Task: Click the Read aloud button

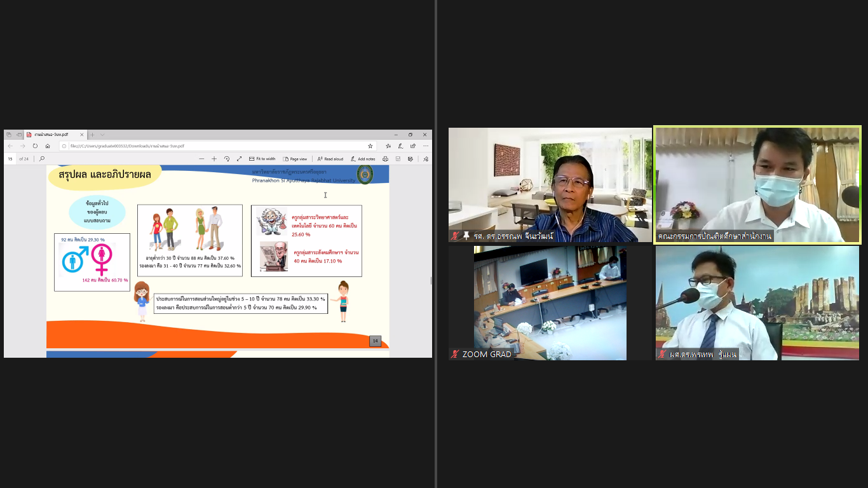Action: point(330,159)
